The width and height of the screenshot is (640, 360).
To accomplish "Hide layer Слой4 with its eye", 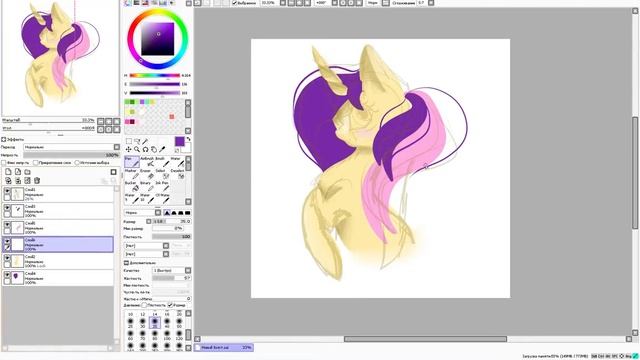I will pos(7,274).
